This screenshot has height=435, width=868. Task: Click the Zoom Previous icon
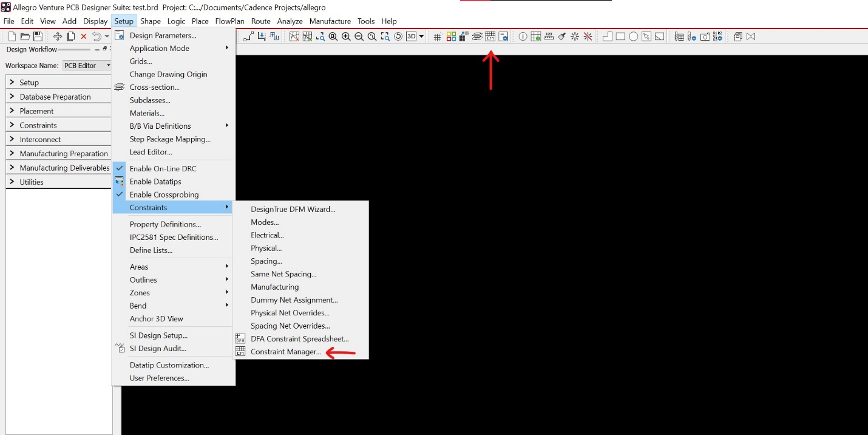click(x=372, y=36)
